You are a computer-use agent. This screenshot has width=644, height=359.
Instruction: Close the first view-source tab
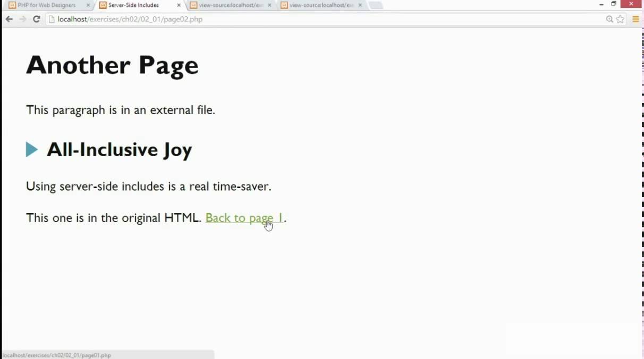269,5
